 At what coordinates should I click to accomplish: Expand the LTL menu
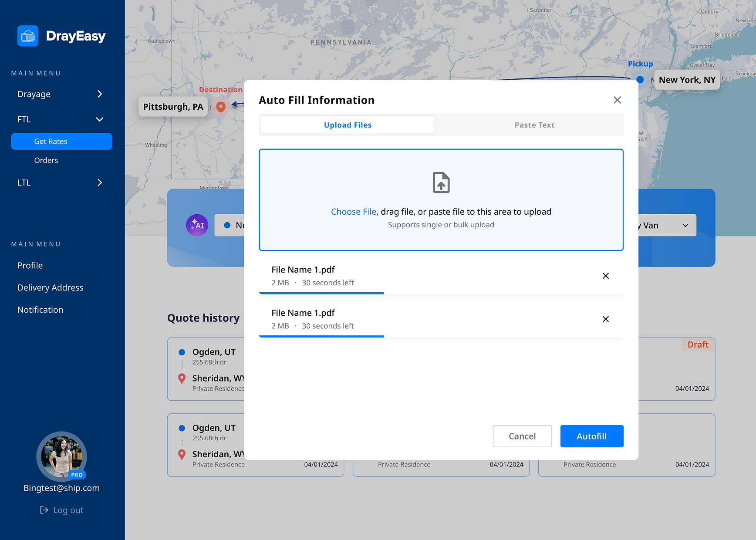click(x=99, y=182)
